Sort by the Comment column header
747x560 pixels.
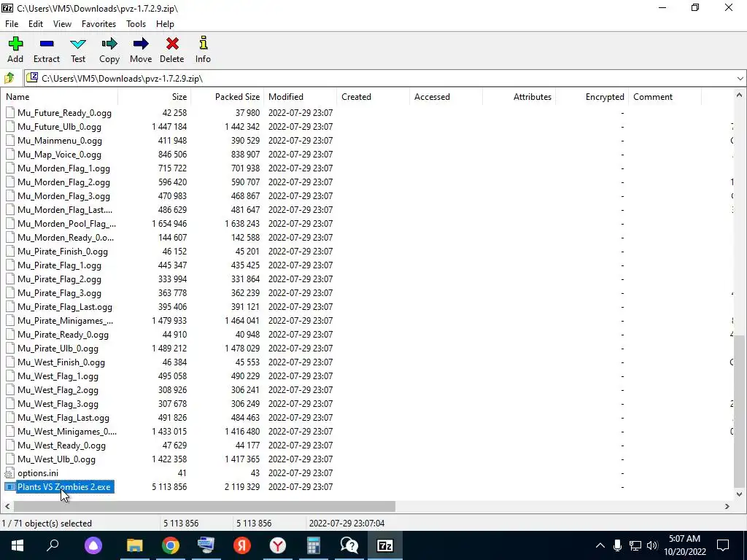tap(665, 97)
